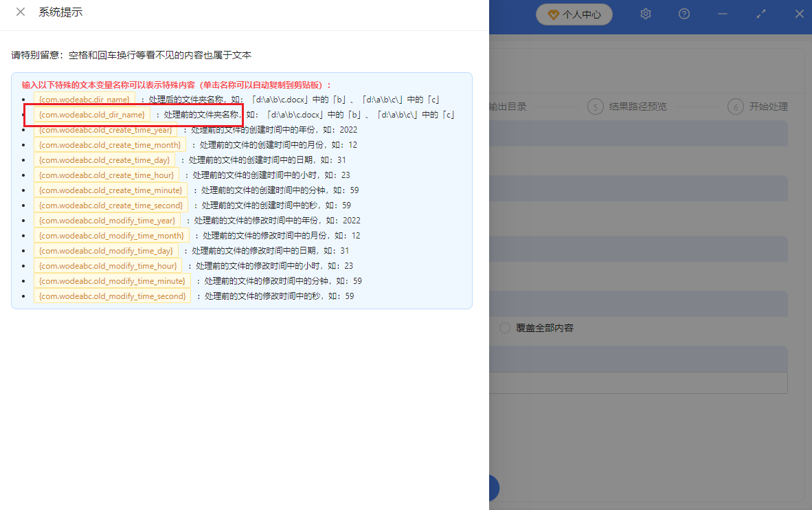Screen dimensions: 812x510
Task: Copy the old_modify_time_second variable chip
Action: point(113,296)
